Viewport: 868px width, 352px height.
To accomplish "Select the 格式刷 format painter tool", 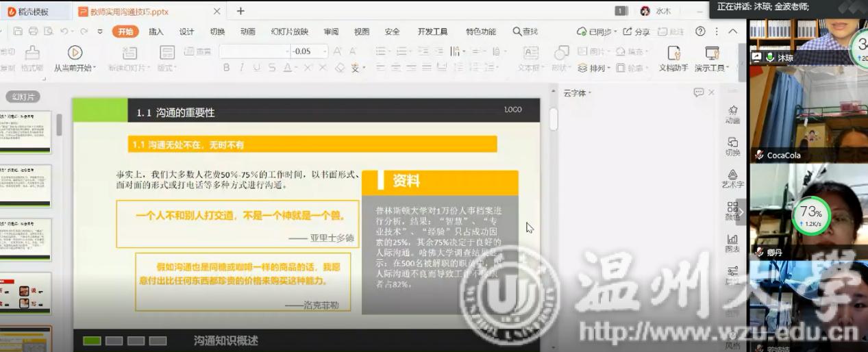I will tap(32, 58).
